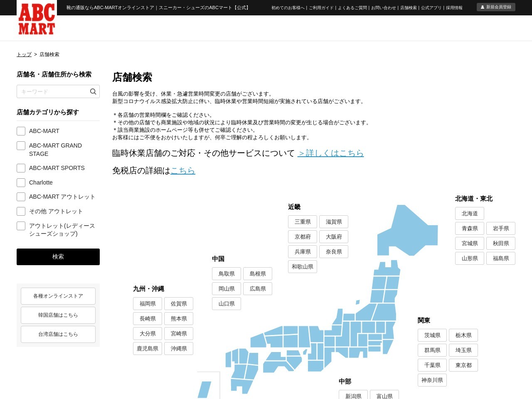Open よくあるご質問 header link

(352, 8)
